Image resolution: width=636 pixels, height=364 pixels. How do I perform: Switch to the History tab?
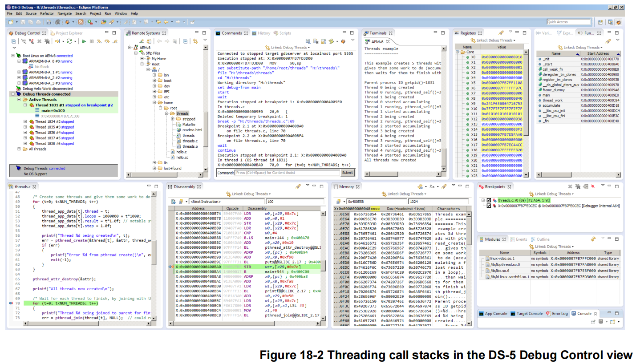pyautogui.click(x=261, y=33)
